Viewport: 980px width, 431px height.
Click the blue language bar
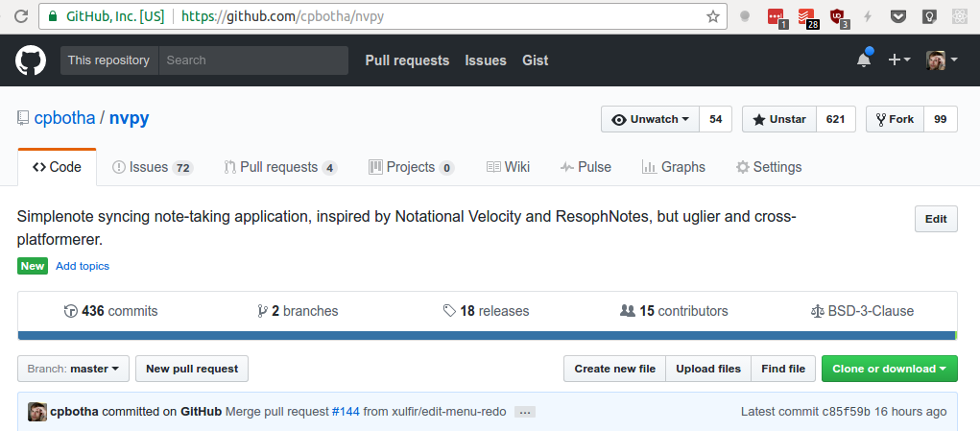pos(487,335)
